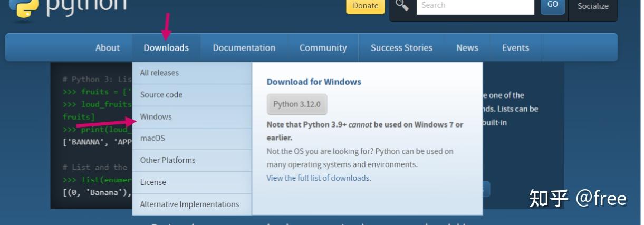644x225 pixels.
Task: Open the Socialize menu
Action: [593, 7]
